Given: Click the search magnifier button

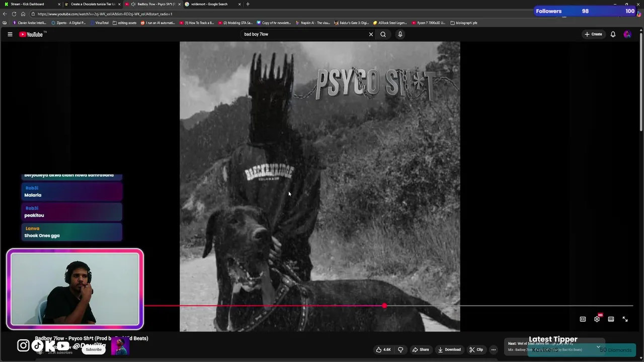Looking at the screenshot, I should (x=383, y=34).
